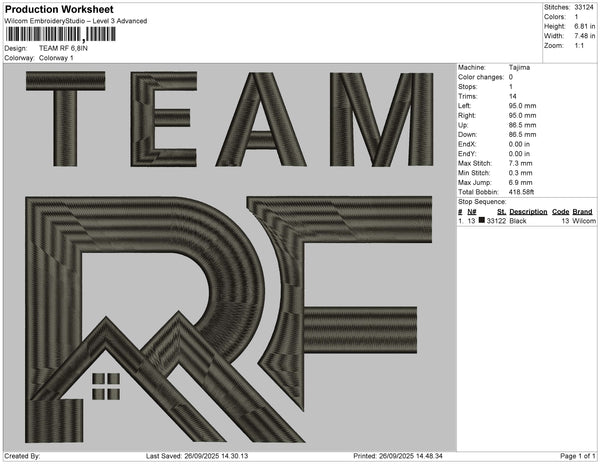Click the Page 1 of 1 footer text
Screen dimensions: 600x464
576,456
